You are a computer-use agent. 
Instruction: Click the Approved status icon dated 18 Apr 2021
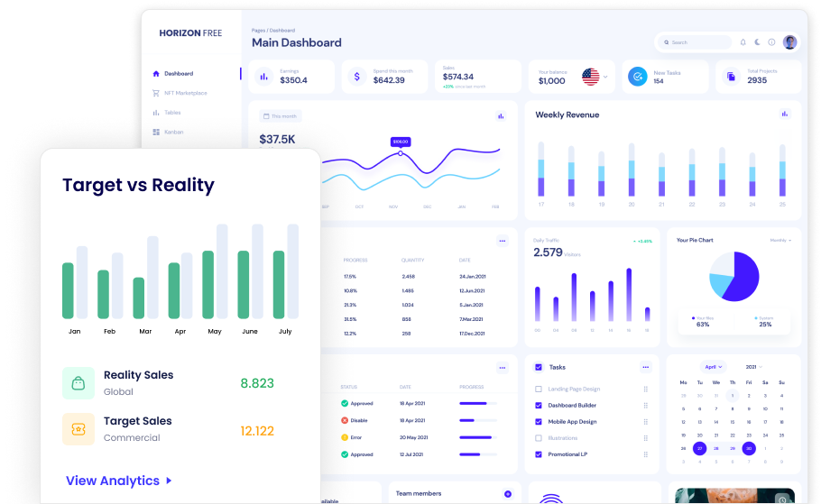click(x=345, y=404)
